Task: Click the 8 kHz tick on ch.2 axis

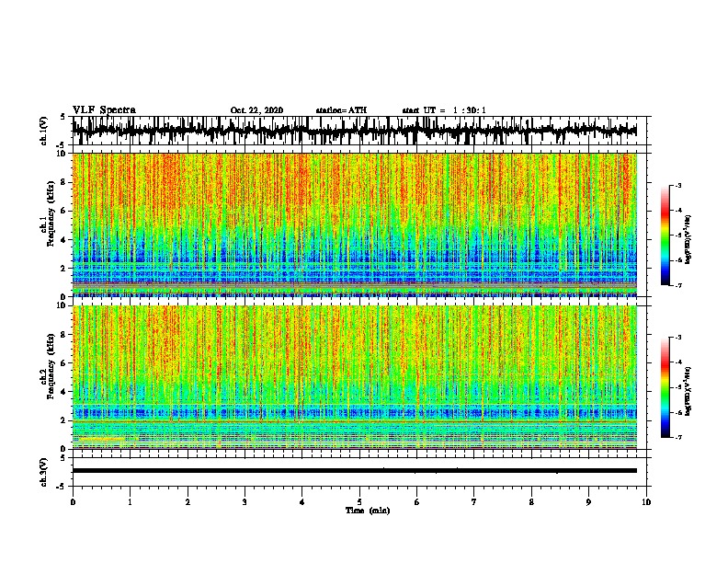Action: tap(64, 335)
